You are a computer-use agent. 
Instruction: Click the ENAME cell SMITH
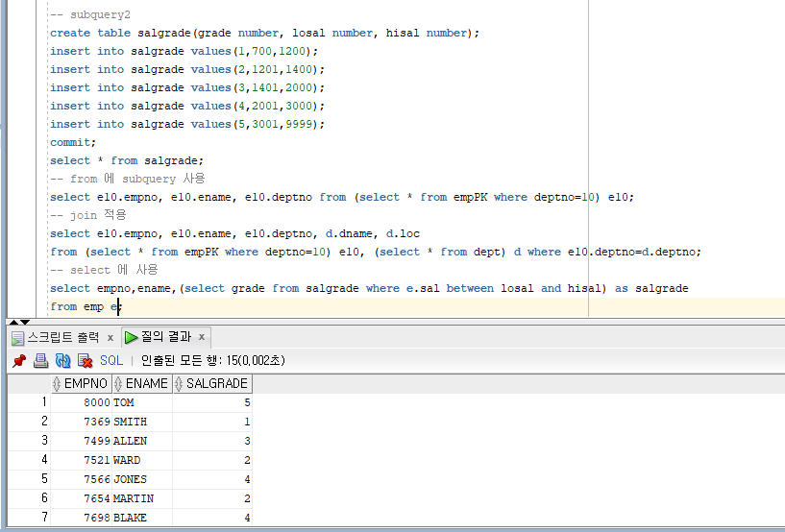pyautogui.click(x=142, y=422)
